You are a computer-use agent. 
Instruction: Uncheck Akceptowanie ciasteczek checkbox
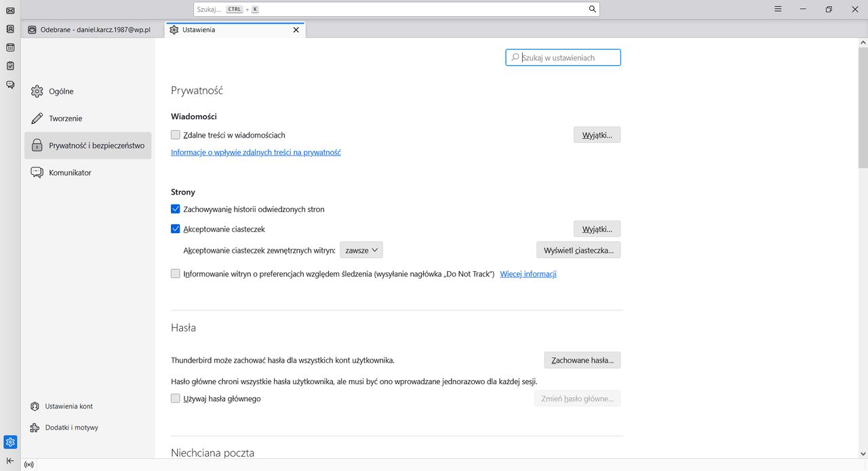point(176,229)
